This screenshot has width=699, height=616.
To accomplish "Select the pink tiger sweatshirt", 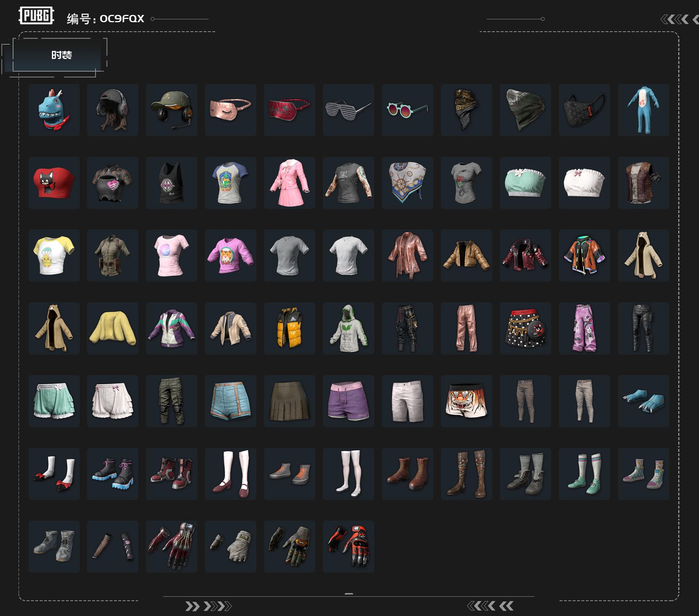I will click(x=230, y=255).
